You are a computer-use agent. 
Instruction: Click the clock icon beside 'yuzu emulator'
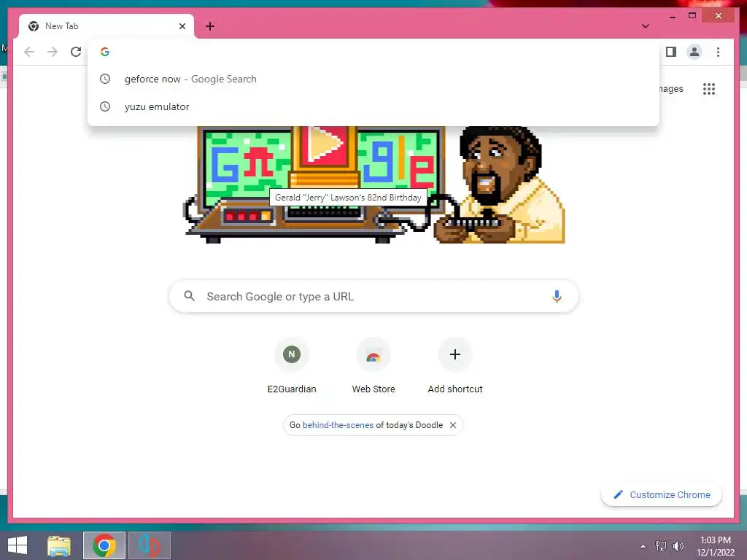click(105, 106)
